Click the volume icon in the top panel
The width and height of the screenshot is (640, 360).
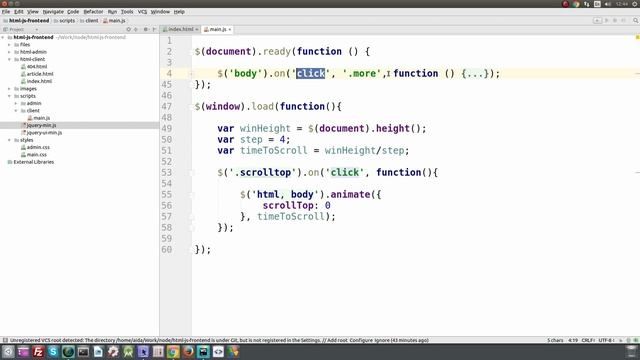(608, 4)
